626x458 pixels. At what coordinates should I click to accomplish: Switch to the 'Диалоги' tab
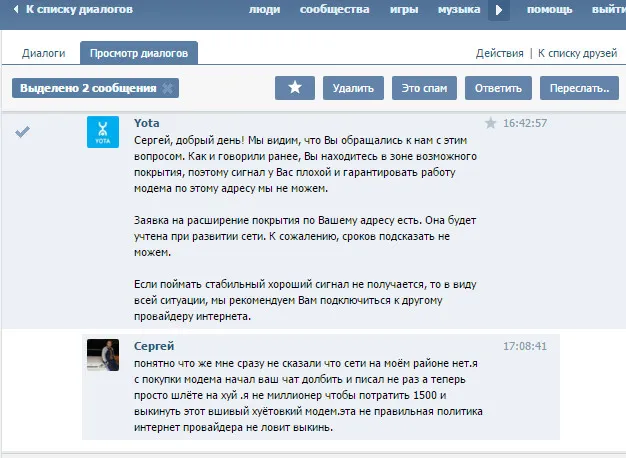tap(44, 53)
